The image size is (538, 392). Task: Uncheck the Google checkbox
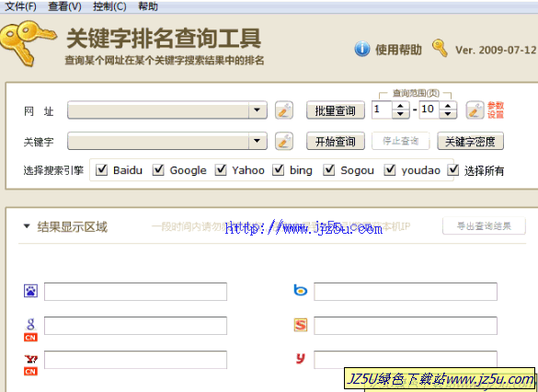[158, 169]
